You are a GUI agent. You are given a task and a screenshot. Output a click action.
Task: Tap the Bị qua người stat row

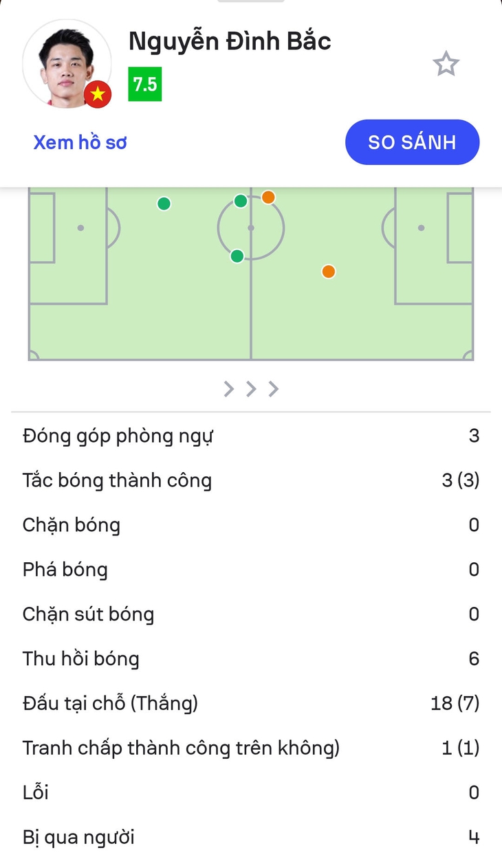coord(251,838)
